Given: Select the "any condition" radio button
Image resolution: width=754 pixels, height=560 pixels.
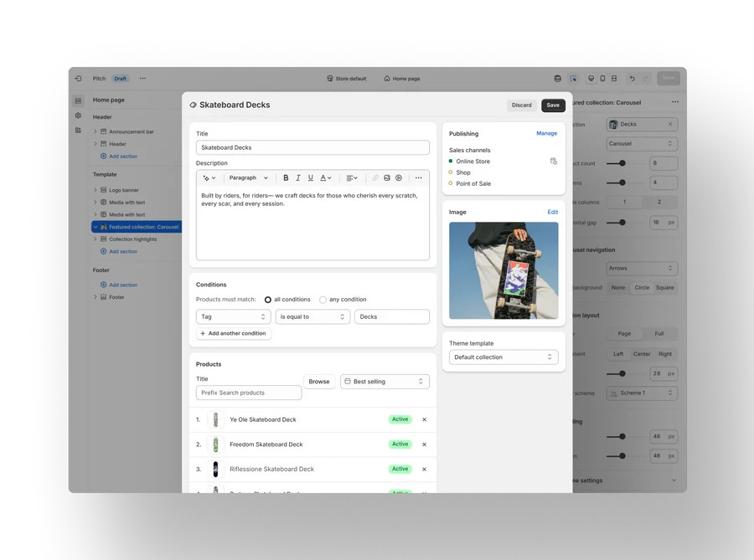Looking at the screenshot, I should 323,300.
